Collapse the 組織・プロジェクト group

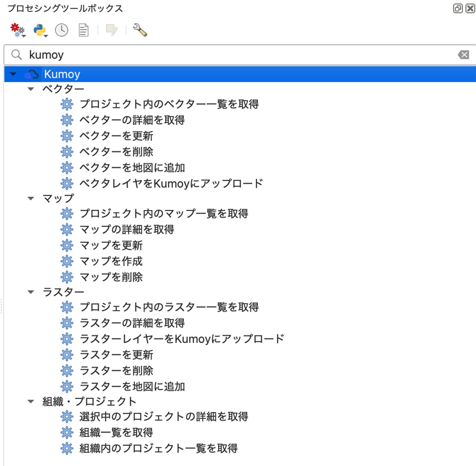point(31,401)
